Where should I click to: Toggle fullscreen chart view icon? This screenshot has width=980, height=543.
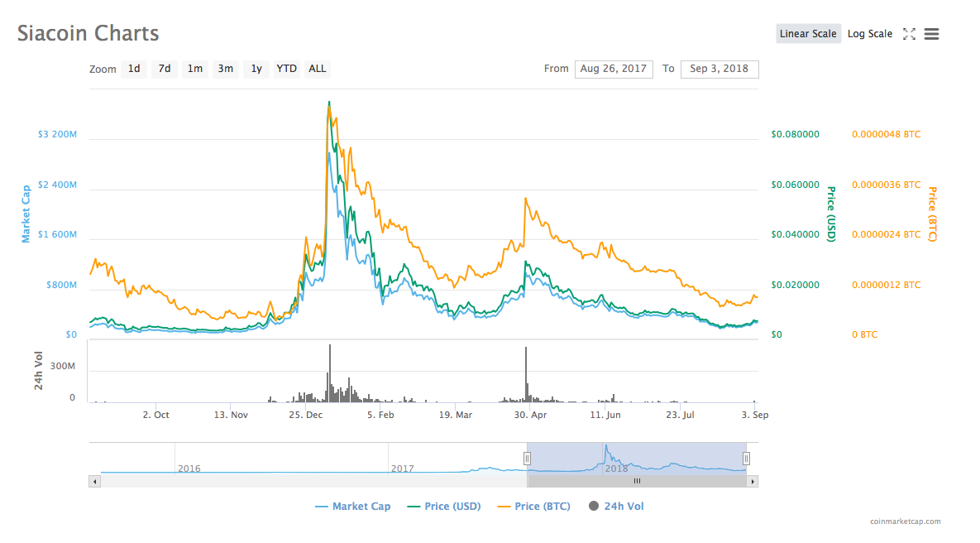pos(910,34)
